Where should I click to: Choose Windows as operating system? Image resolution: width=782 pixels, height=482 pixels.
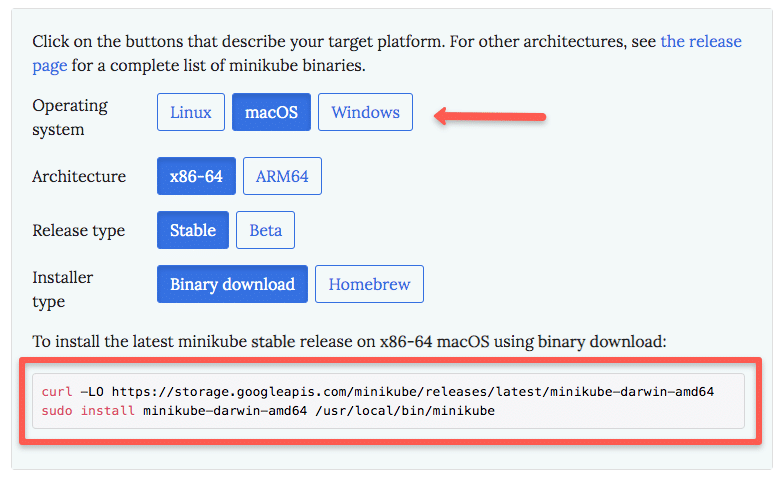click(366, 112)
